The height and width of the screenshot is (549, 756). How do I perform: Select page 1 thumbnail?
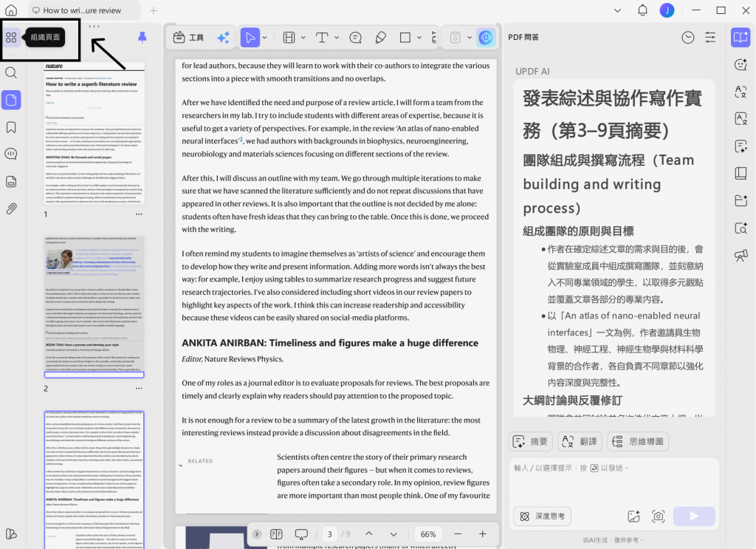click(x=94, y=133)
